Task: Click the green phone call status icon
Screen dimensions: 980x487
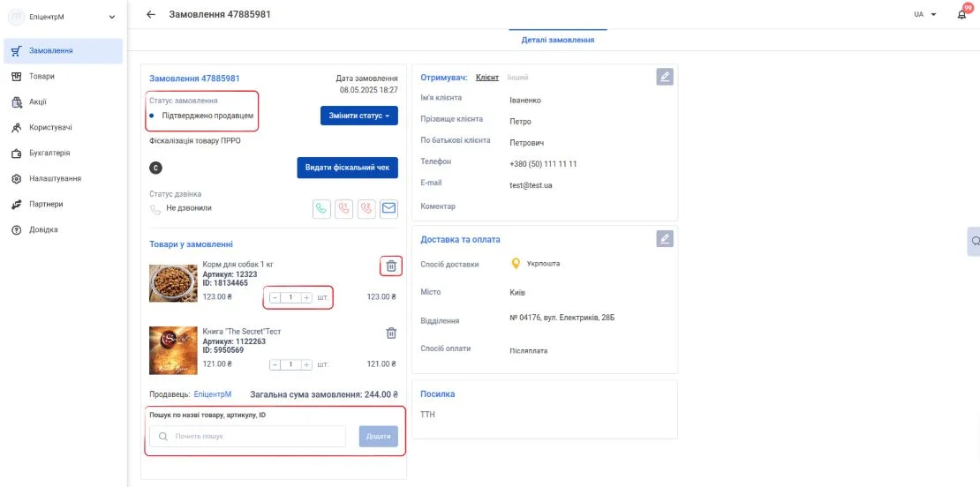Action: click(321, 208)
